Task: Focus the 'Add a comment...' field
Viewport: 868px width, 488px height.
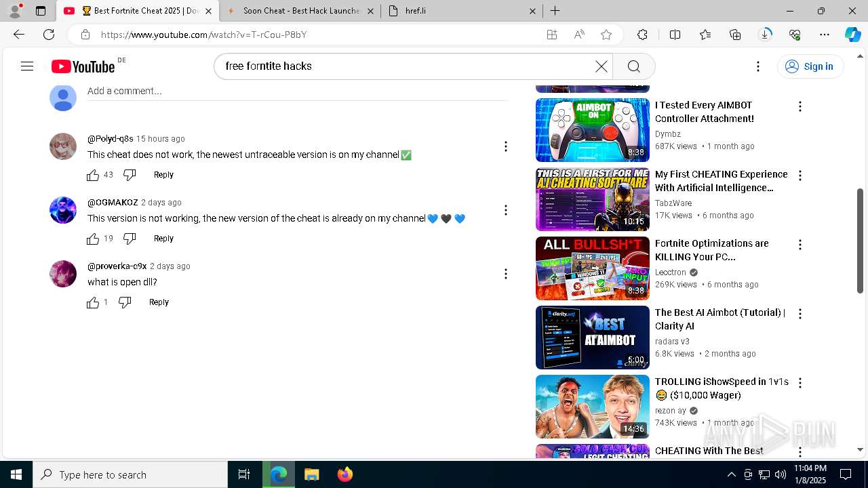Action: [297, 91]
